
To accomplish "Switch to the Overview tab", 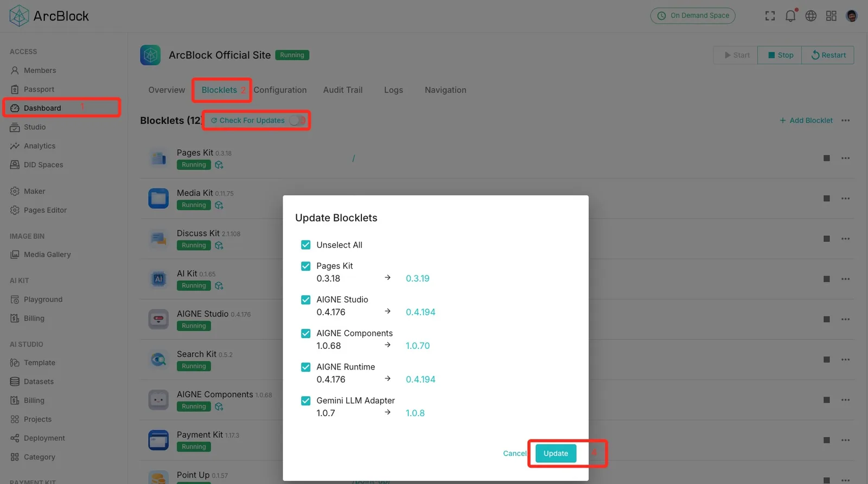I will [x=167, y=90].
